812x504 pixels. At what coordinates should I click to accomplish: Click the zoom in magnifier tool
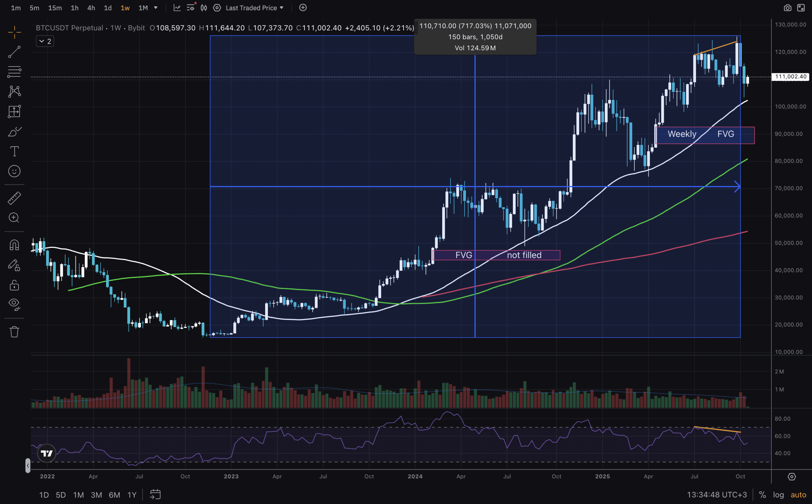[14, 218]
